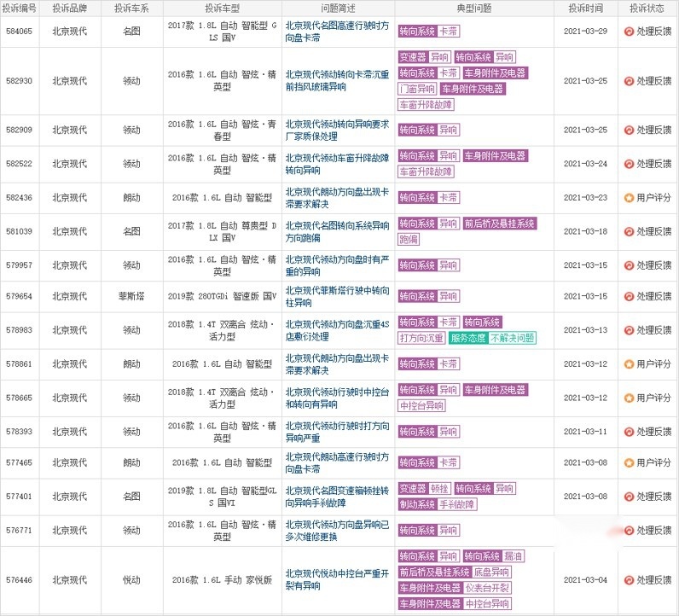The width and height of the screenshot is (679, 616).
Task: Click the 投诉状态 column header
Action: pos(647,9)
